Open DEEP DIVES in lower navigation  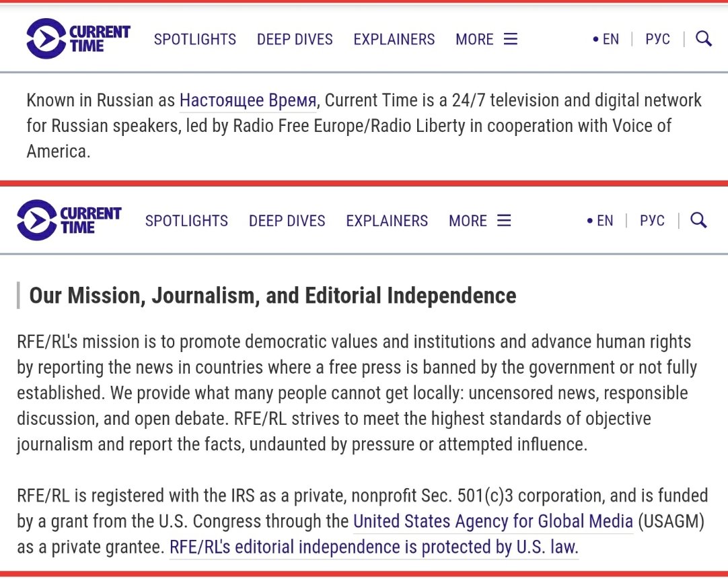(287, 221)
